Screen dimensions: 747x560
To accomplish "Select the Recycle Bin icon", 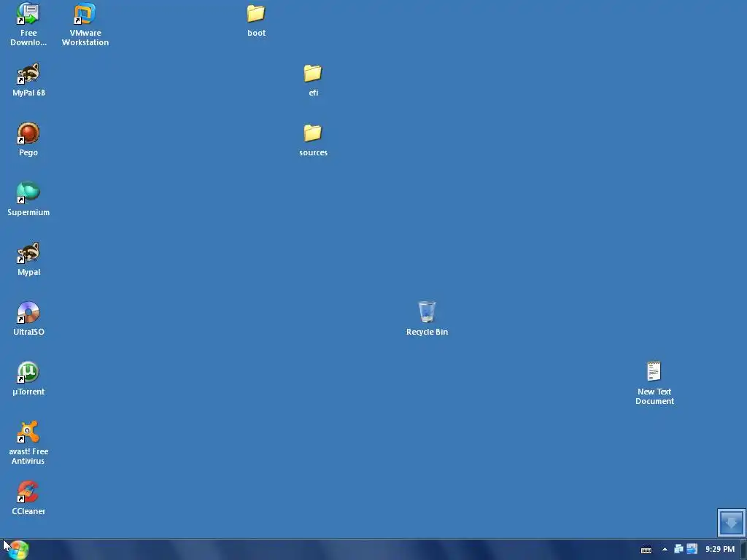I will point(427,319).
